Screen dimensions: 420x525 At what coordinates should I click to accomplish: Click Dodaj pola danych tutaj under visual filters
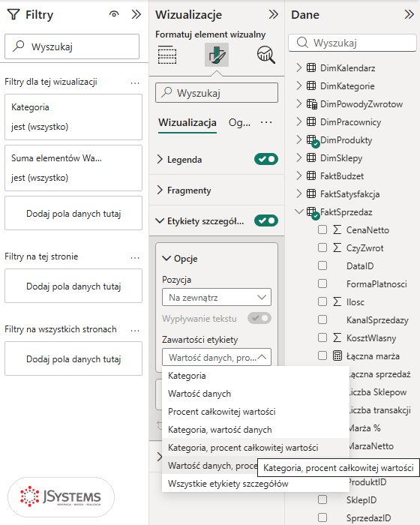coord(73,213)
